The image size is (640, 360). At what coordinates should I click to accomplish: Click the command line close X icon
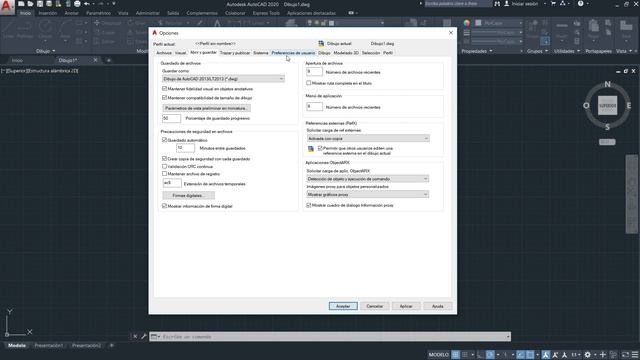tap(135, 336)
